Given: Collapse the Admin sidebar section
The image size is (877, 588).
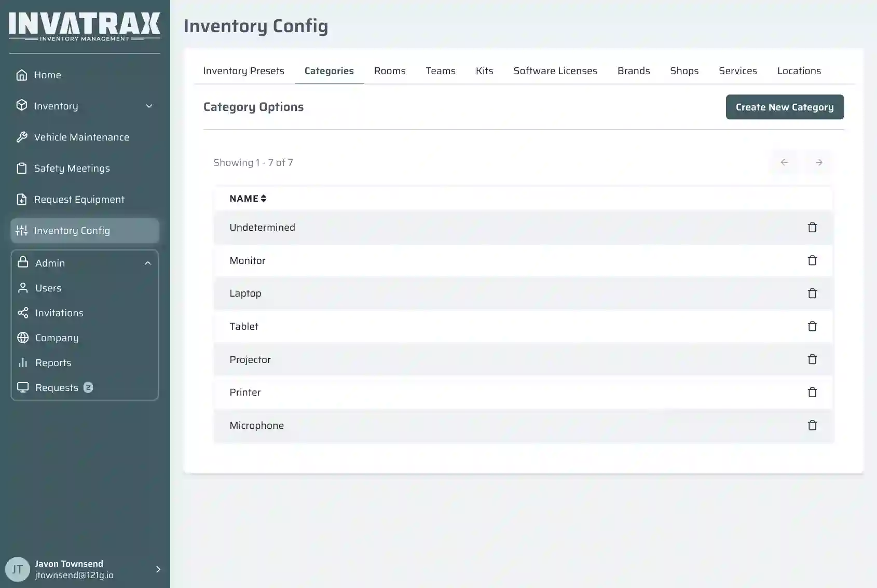Looking at the screenshot, I should 148,263.
